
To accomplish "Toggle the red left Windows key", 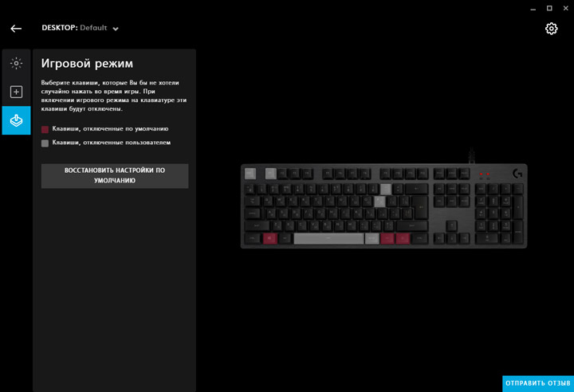I will 269,238.
